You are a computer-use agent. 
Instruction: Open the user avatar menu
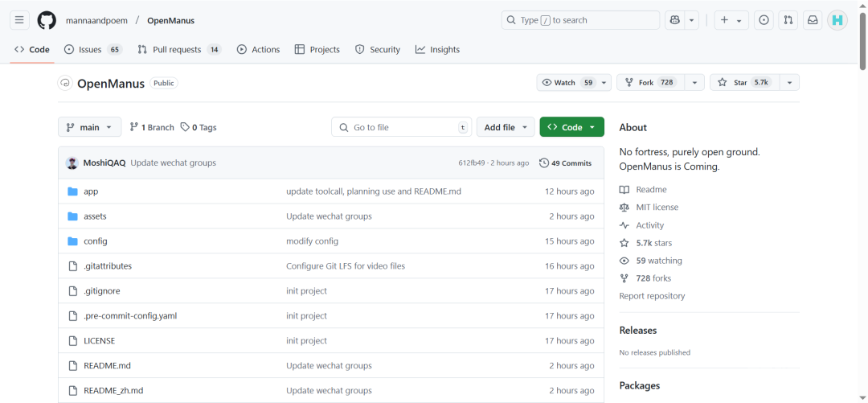pyautogui.click(x=837, y=20)
